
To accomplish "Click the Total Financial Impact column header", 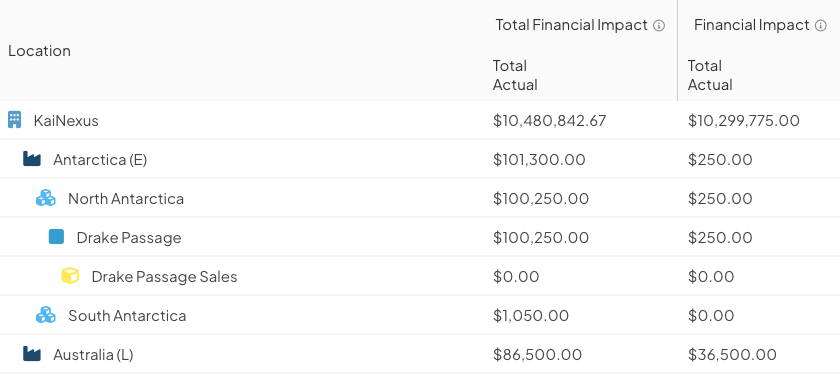I will click(572, 25).
